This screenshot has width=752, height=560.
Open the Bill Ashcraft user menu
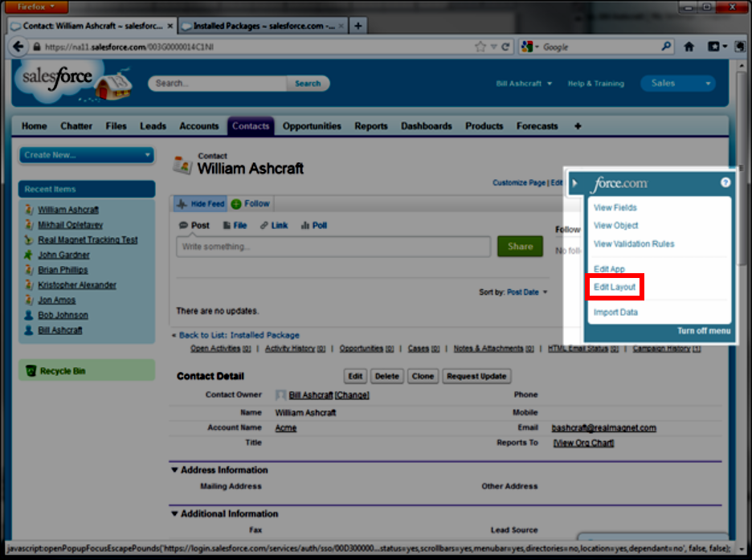tap(524, 84)
